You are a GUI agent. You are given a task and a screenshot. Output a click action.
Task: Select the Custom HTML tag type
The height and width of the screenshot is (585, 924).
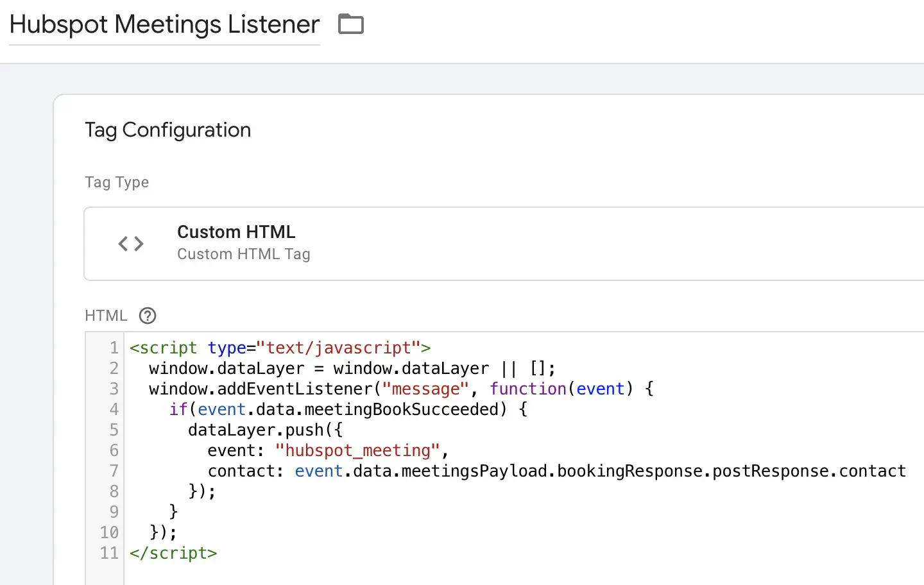(504, 244)
